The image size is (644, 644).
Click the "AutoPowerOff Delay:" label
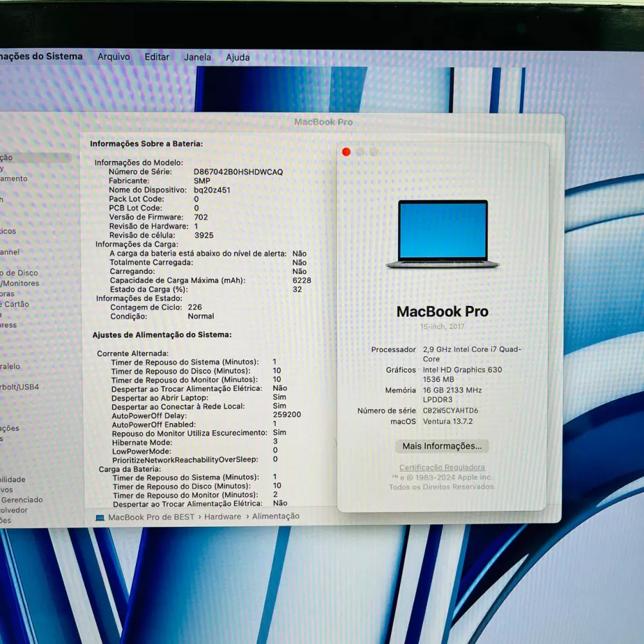[x=149, y=415]
